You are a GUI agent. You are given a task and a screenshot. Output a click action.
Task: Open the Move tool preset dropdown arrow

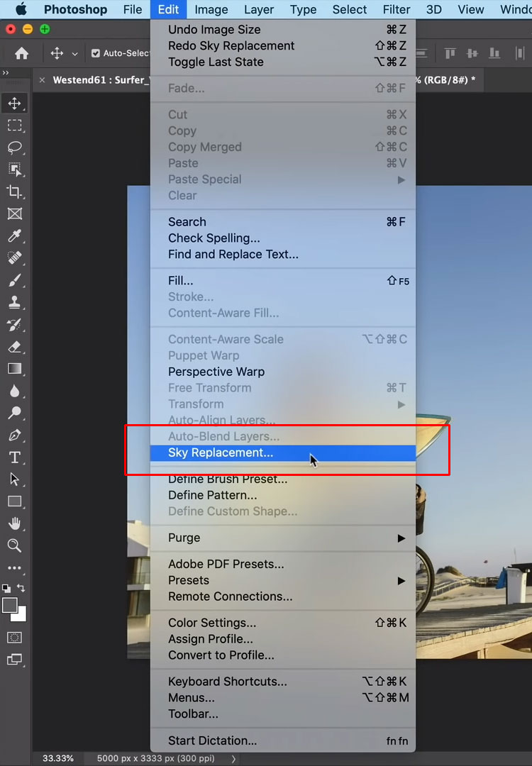click(74, 54)
